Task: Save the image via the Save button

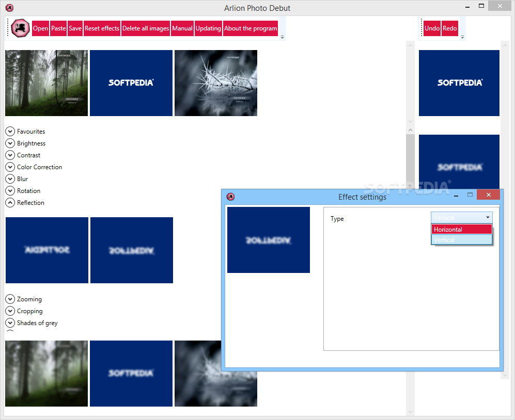Action: (75, 28)
